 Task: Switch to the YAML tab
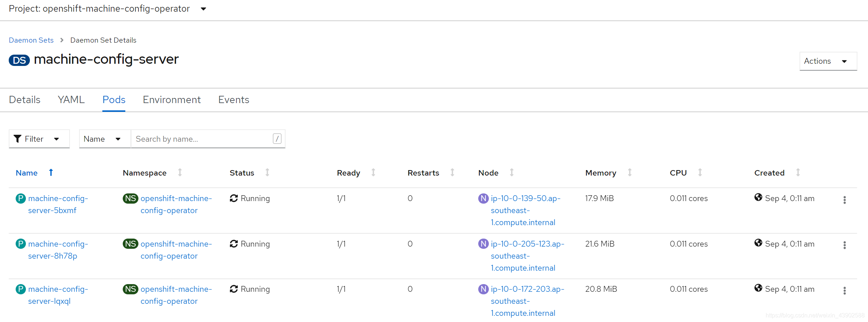pyautogui.click(x=71, y=100)
